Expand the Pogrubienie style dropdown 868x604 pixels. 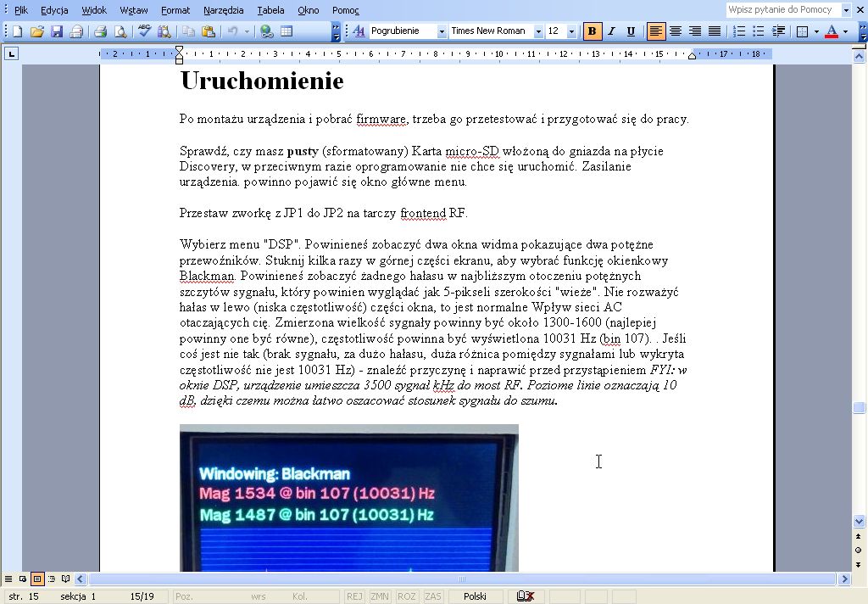pos(442,31)
